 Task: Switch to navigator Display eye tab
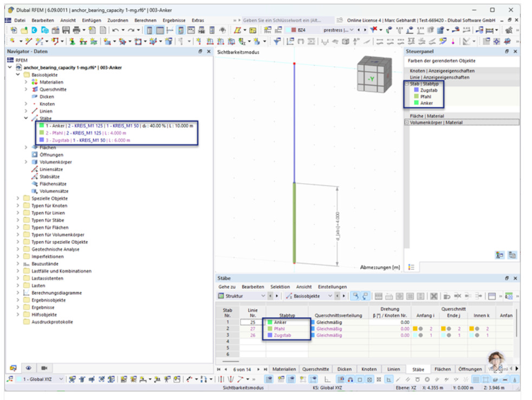click(x=28, y=367)
